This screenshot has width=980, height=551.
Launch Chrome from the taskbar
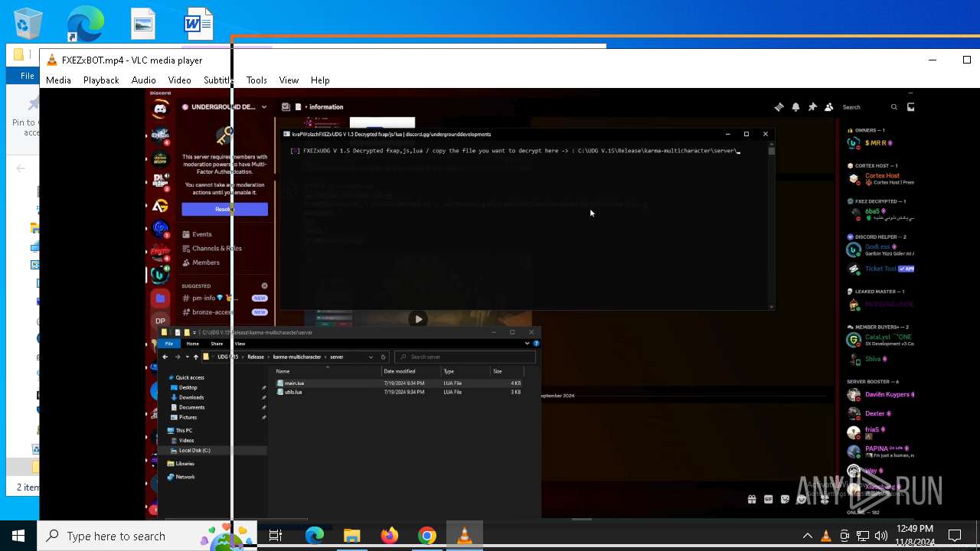[x=426, y=536]
